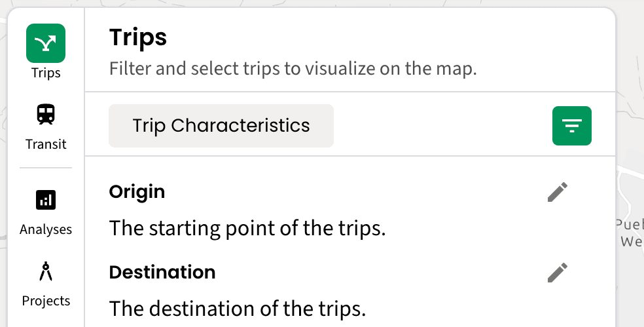644x327 pixels.
Task: Open the Trip Characteristics filter group
Action: click(221, 126)
